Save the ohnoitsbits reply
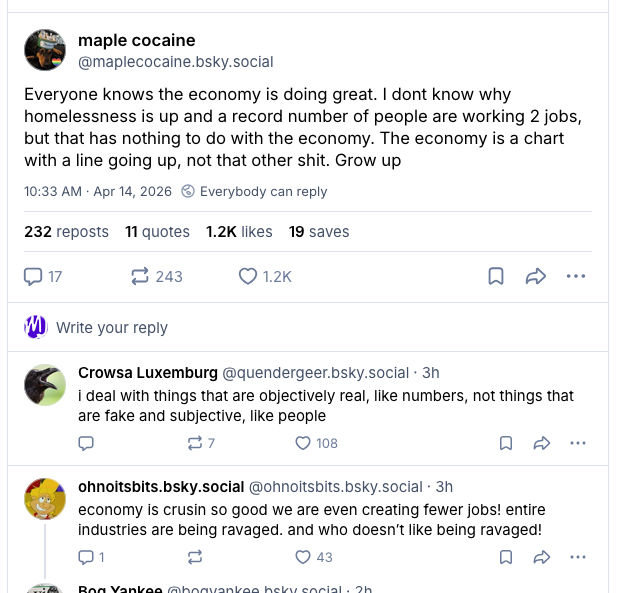 pos(506,557)
